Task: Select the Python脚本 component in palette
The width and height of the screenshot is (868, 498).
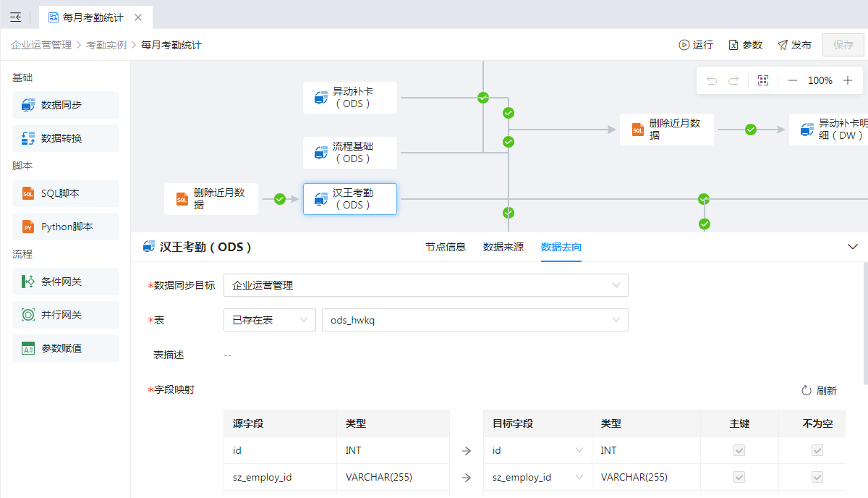Action: click(66, 227)
